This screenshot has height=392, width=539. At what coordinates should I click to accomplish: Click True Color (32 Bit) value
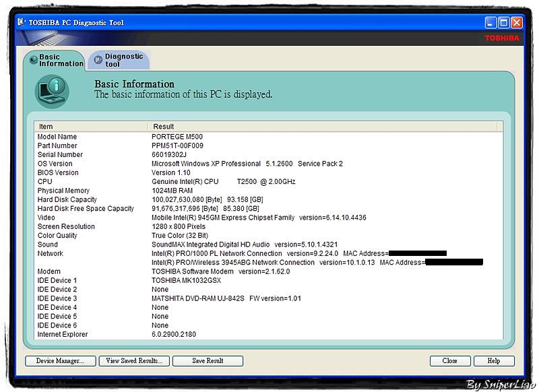(180, 235)
